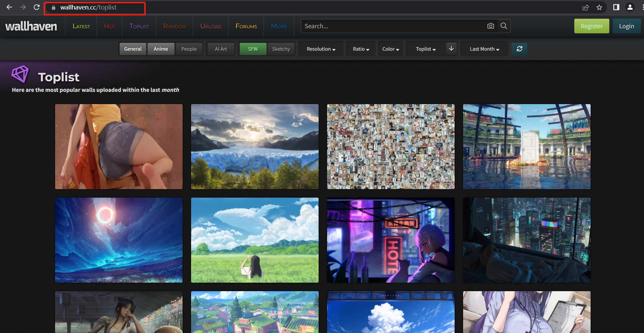Screen dimensions: 644x333
Task: Open the Ratio dropdown
Action: pyautogui.click(x=361, y=49)
